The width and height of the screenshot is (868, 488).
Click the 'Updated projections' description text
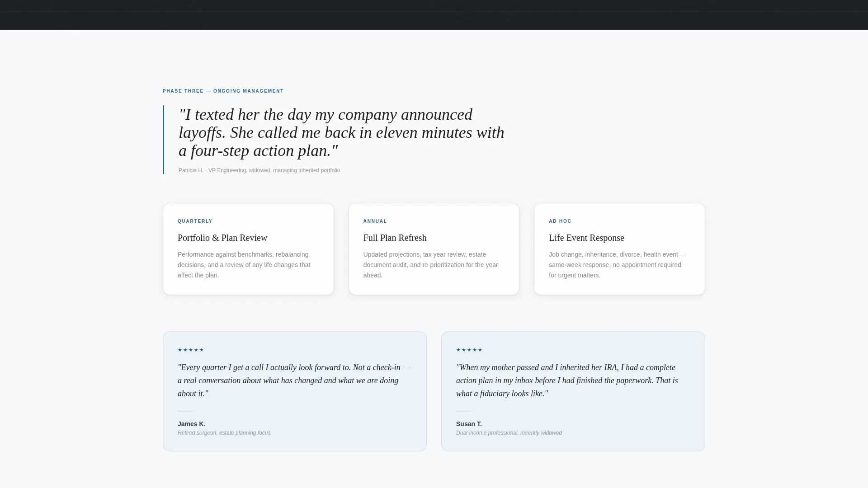point(431,265)
